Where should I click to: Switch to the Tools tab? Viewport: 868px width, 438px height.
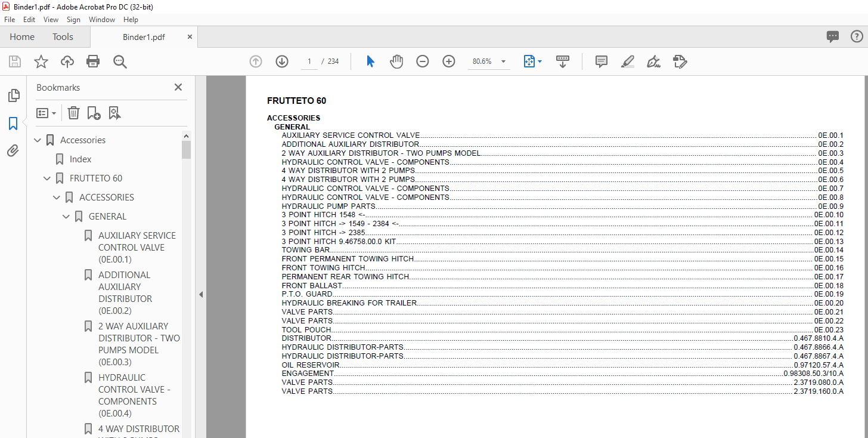pos(63,37)
